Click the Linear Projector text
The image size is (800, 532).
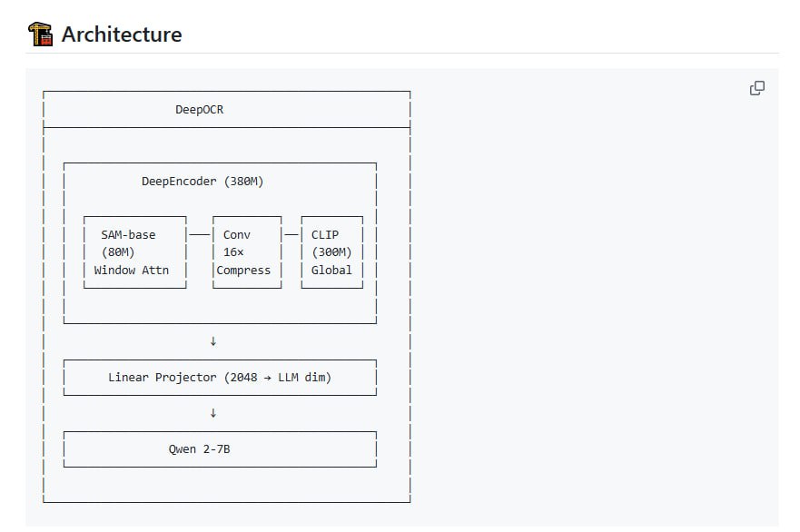pos(163,377)
